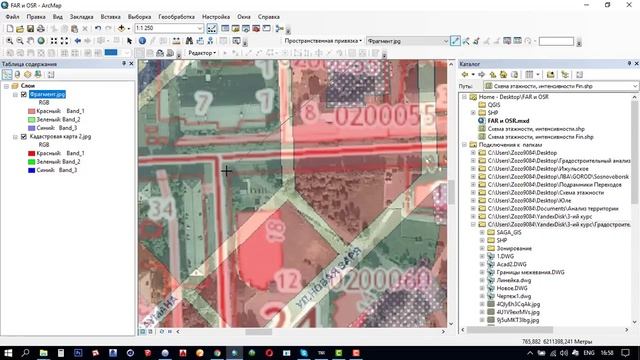Select the Границы межевания.DWG item
640x360 pixels.
click(530, 272)
